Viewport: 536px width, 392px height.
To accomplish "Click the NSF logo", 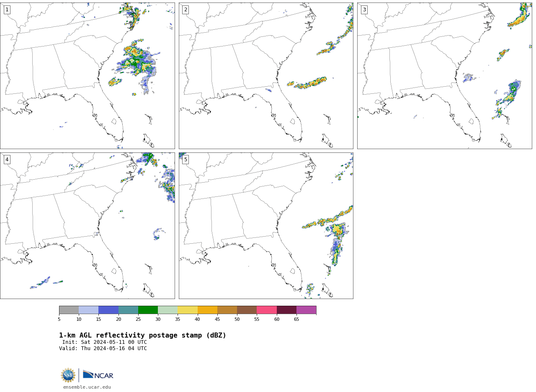I will (x=68, y=375).
